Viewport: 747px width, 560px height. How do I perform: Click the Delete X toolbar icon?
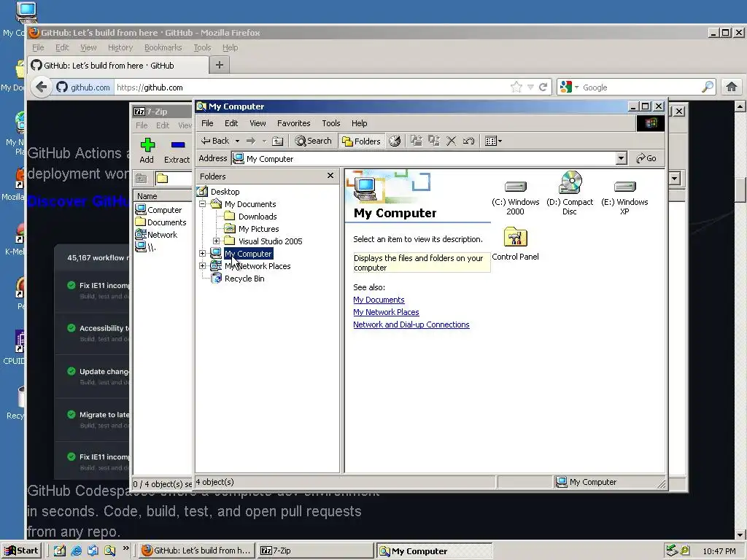451,141
